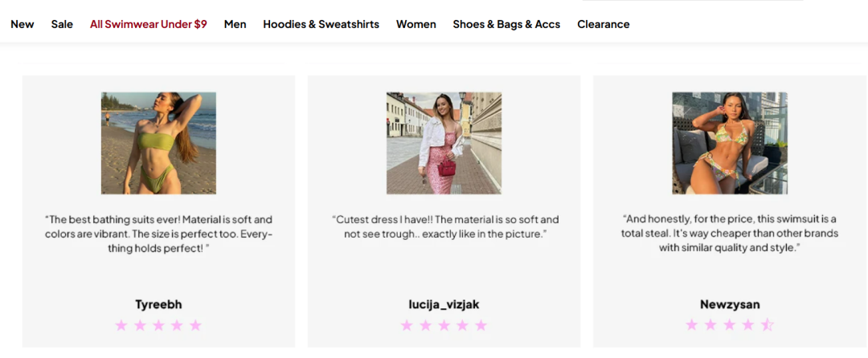
Task: Click Tyreebh's green bikini beach photo
Action: click(x=158, y=143)
